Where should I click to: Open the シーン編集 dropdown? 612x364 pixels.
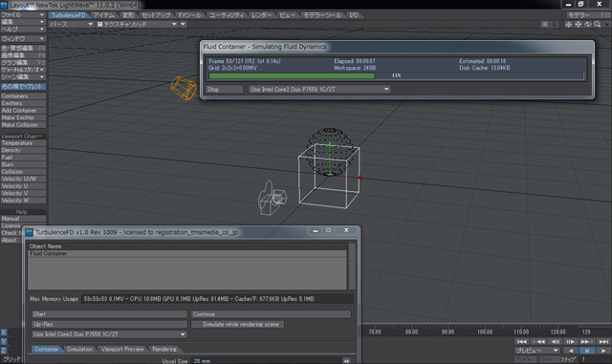[x=23, y=76]
